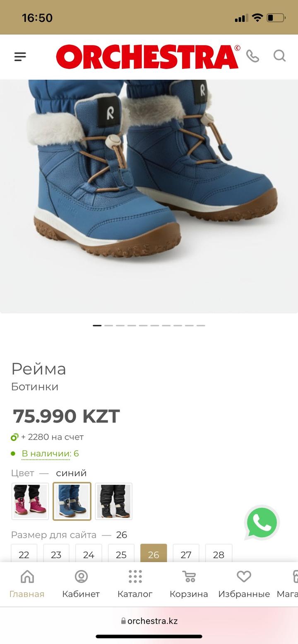Image resolution: width=298 pixels, height=644 pixels.
Task: Click the В наличии: 6 availability link
Action: [50, 453]
